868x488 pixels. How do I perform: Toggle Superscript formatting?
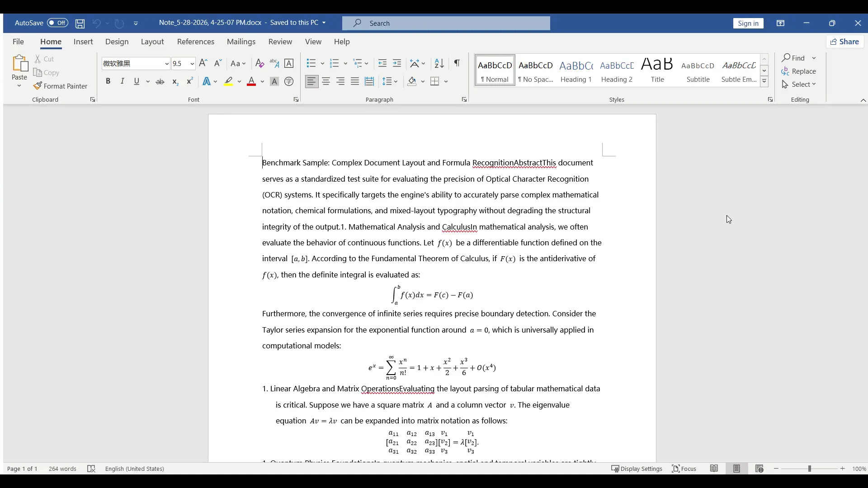click(190, 82)
